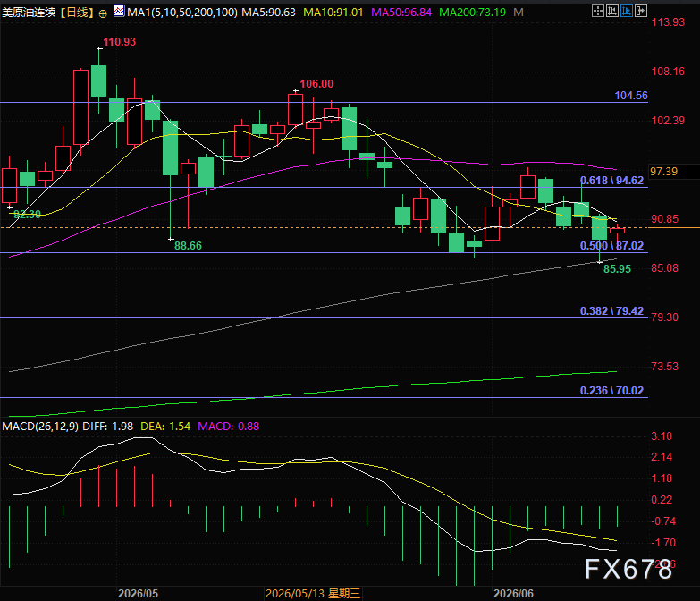The height and width of the screenshot is (601, 700).
Task: Click the 73.53 price axis value
Action: pos(665,367)
